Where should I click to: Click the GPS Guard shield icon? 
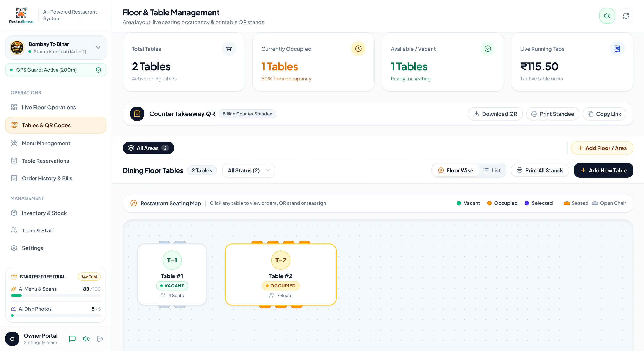pyautogui.click(x=99, y=70)
